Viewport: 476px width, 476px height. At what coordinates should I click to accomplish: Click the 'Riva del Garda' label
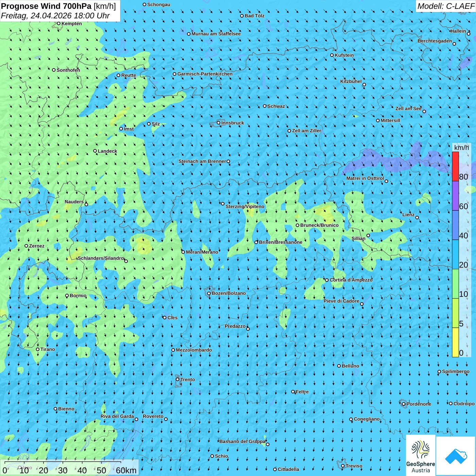(117, 416)
